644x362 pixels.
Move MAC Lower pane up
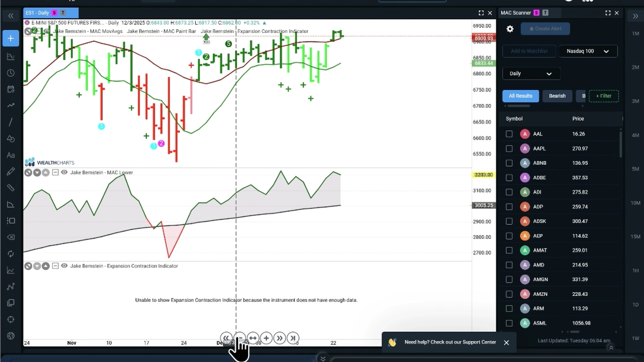coord(46,173)
